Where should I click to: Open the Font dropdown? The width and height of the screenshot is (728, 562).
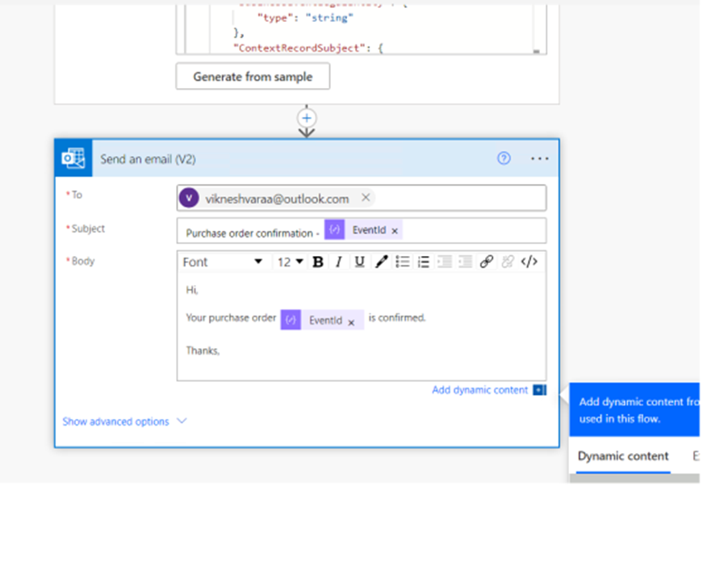tap(223, 262)
